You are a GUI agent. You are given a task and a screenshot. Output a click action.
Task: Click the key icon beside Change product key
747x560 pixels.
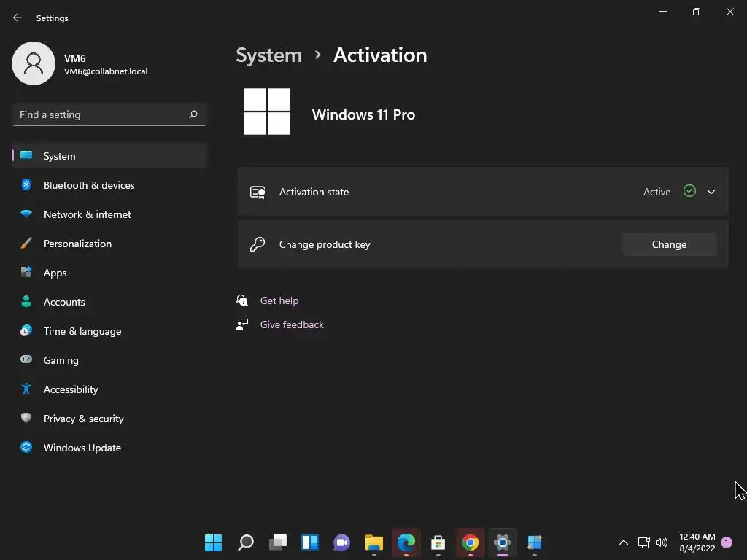[x=258, y=244]
